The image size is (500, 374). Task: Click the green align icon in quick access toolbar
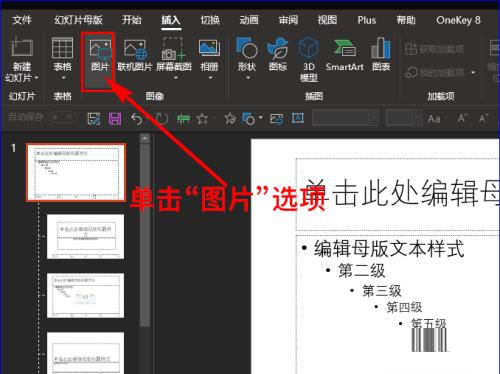(x=183, y=119)
